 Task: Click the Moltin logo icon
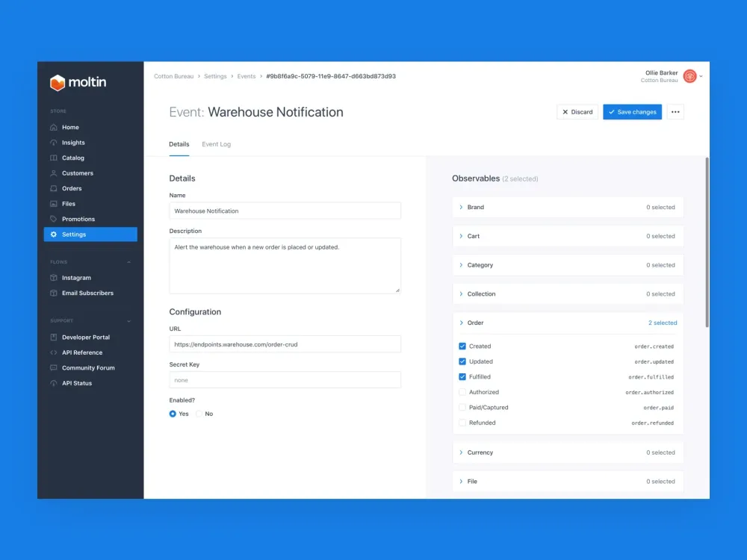(x=58, y=83)
